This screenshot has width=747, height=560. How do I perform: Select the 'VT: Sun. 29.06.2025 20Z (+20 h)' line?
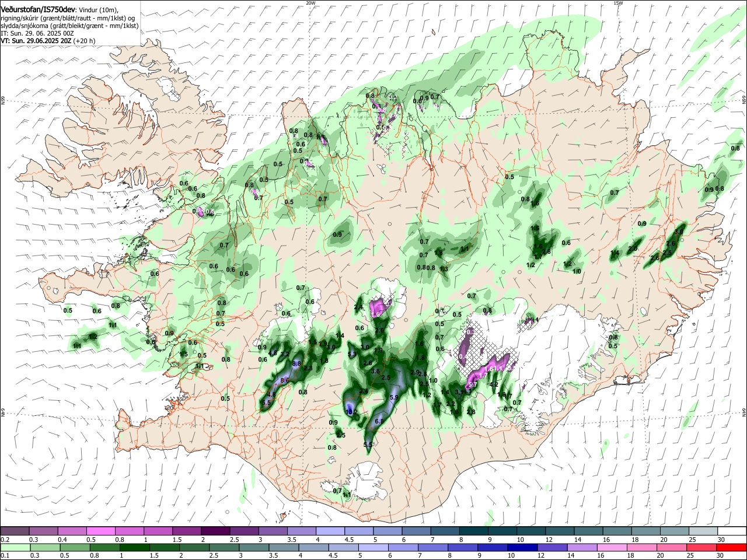(x=48, y=41)
